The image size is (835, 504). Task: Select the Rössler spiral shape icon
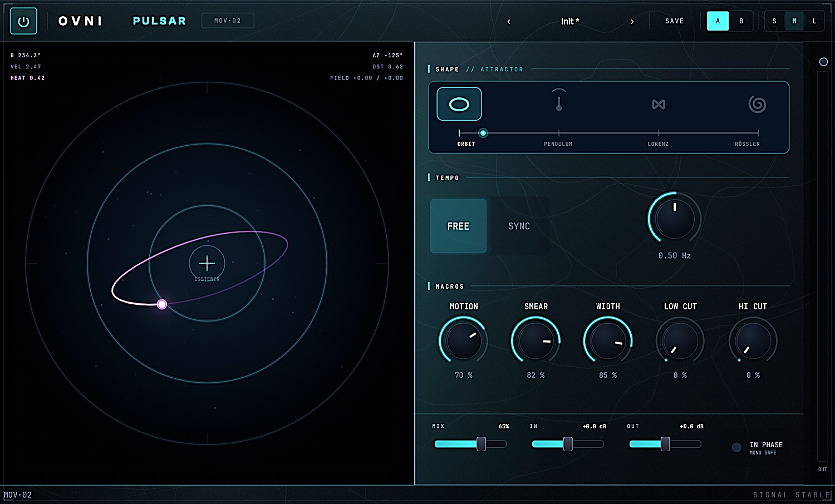pyautogui.click(x=757, y=104)
